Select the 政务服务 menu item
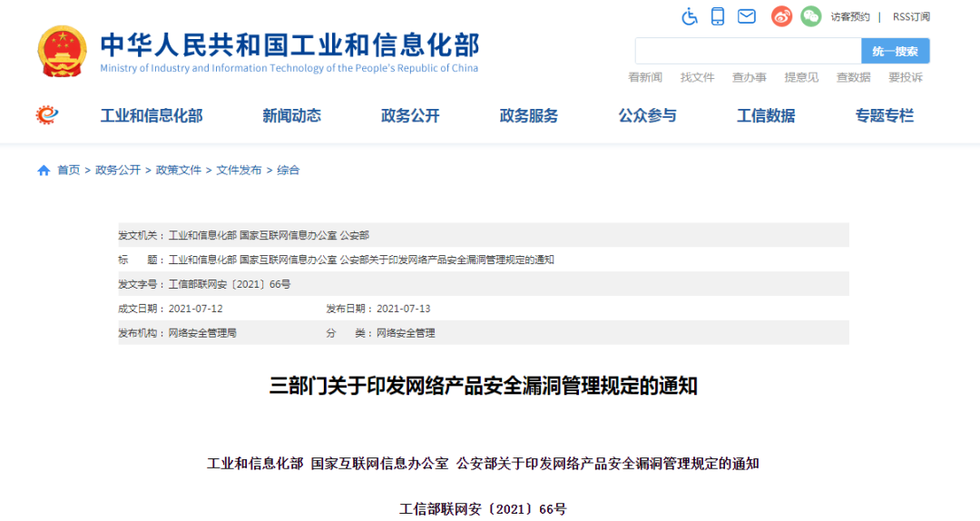Image resolution: width=980 pixels, height=521 pixels. point(529,116)
